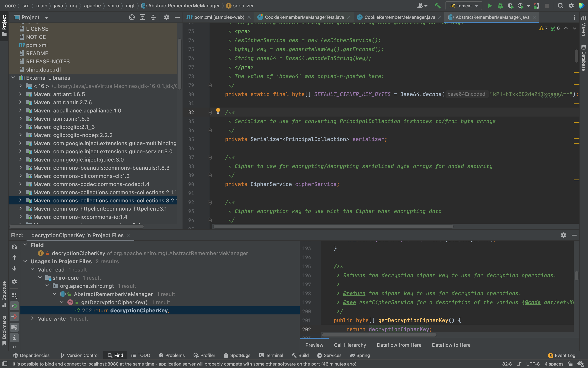Open Search Everywhere magnifier icon
Screen dimensions: 588x368
pos(561,6)
